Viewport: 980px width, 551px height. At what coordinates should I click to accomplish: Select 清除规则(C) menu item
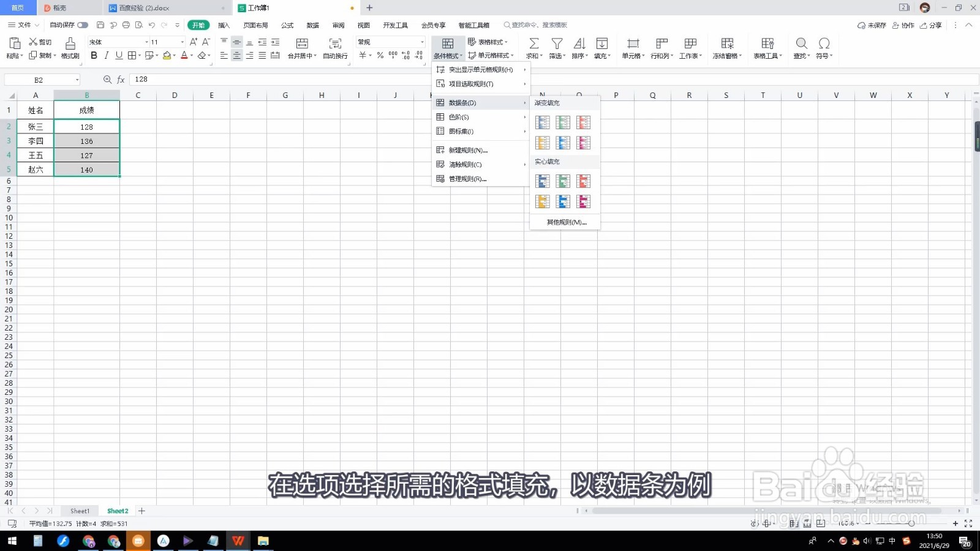(481, 164)
